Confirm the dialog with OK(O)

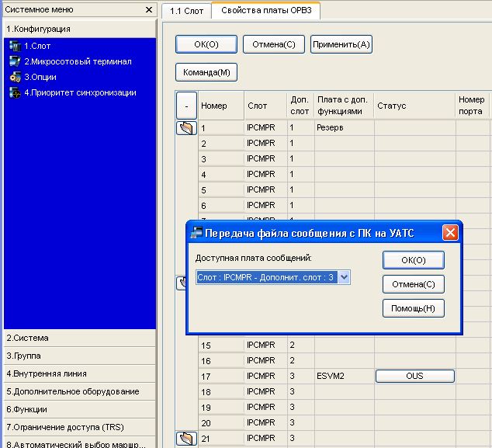pos(414,260)
